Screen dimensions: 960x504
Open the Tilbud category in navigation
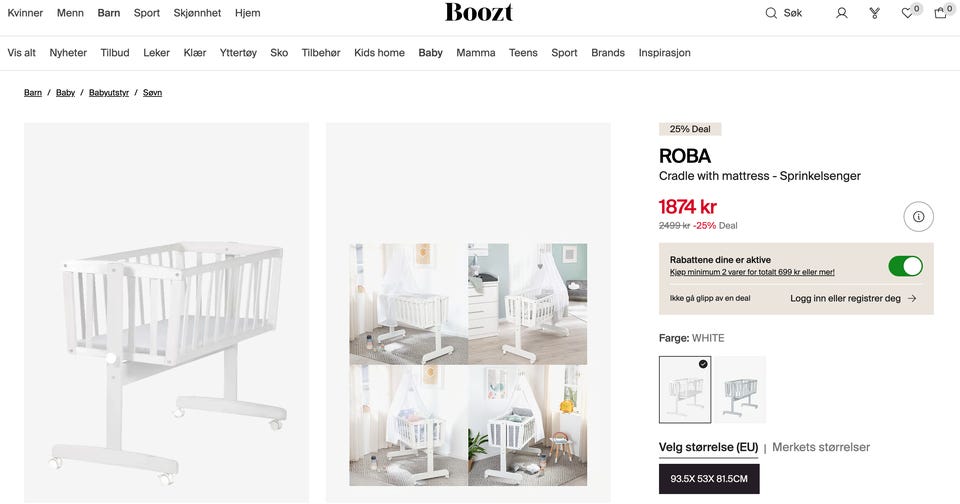coord(115,53)
